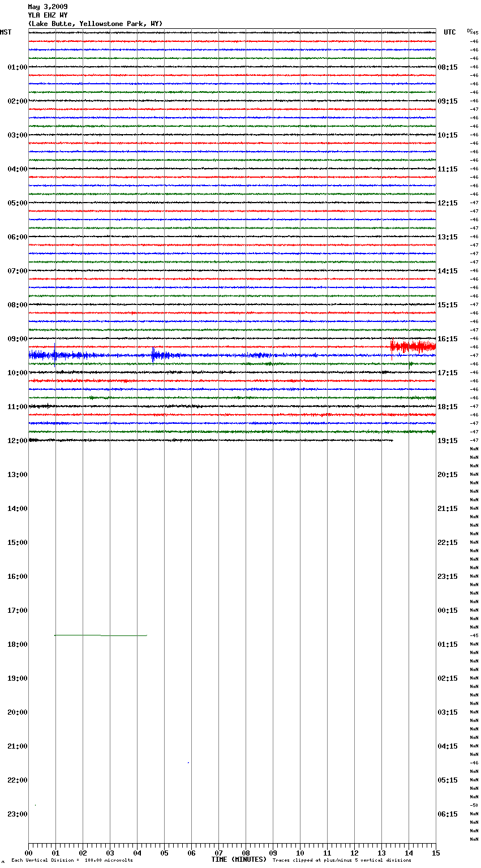This screenshot has width=481, height=868.
Task: Click the UTC time label '06:15'
Action: point(448,814)
